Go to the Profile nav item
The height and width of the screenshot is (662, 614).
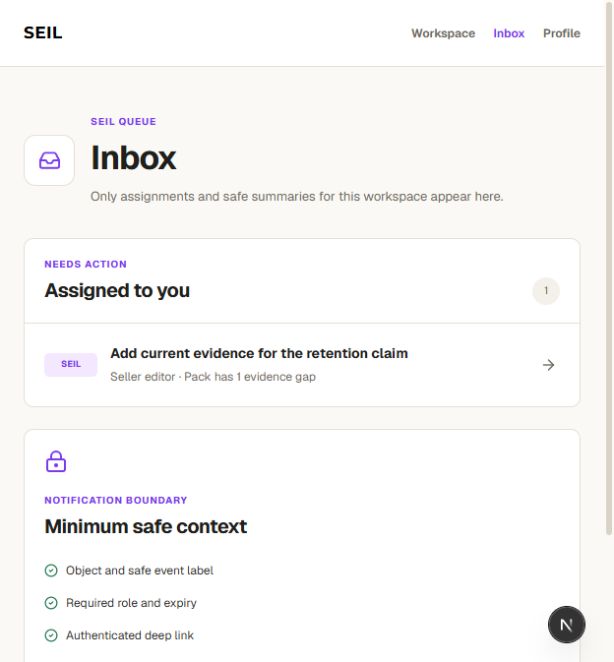[562, 33]
